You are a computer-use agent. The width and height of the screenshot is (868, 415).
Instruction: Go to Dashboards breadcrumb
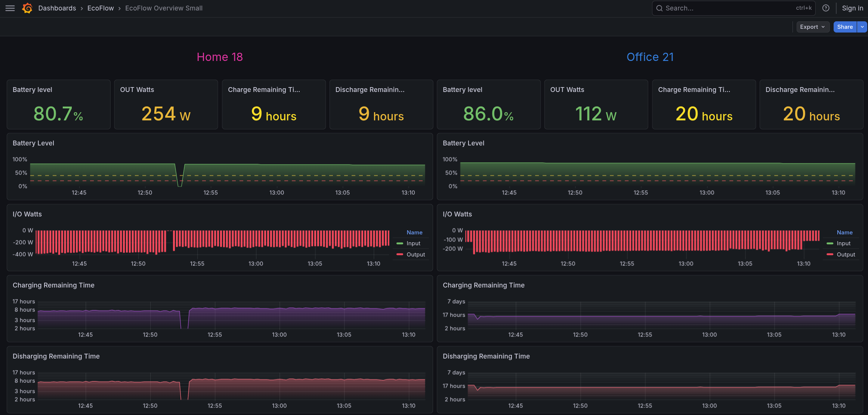(x=57, y=8)
